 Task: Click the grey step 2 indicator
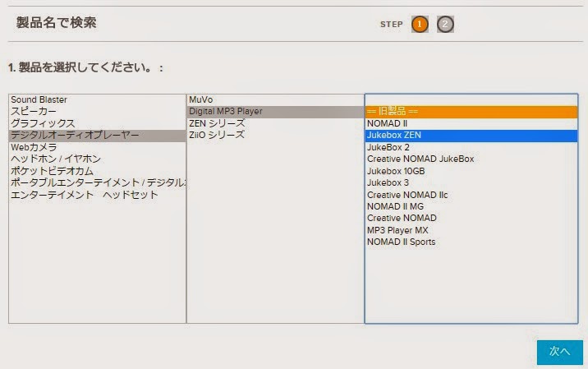point(445,25)
